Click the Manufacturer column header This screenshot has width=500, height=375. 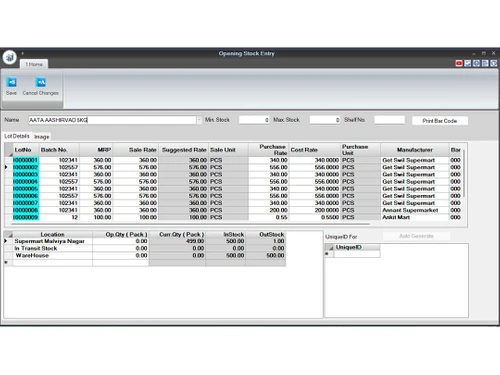tap(415, 150)
